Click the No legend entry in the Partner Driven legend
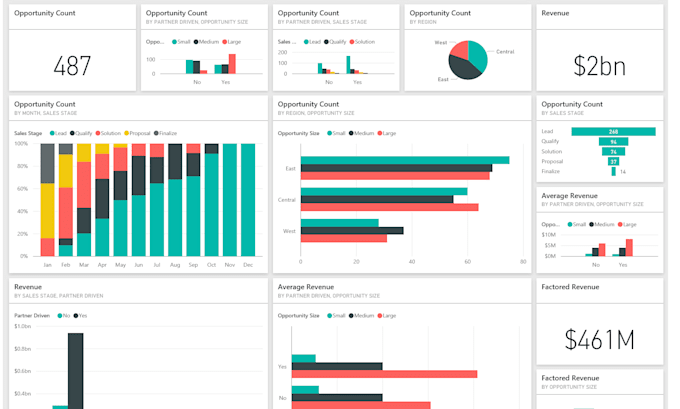 pos(64,316)
